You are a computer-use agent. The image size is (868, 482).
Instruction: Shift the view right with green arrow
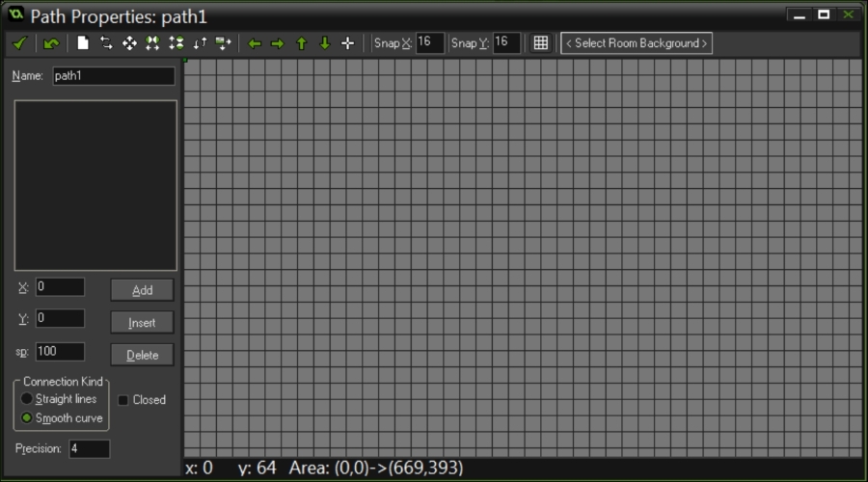pyautogui.click(x=278, y=43)
